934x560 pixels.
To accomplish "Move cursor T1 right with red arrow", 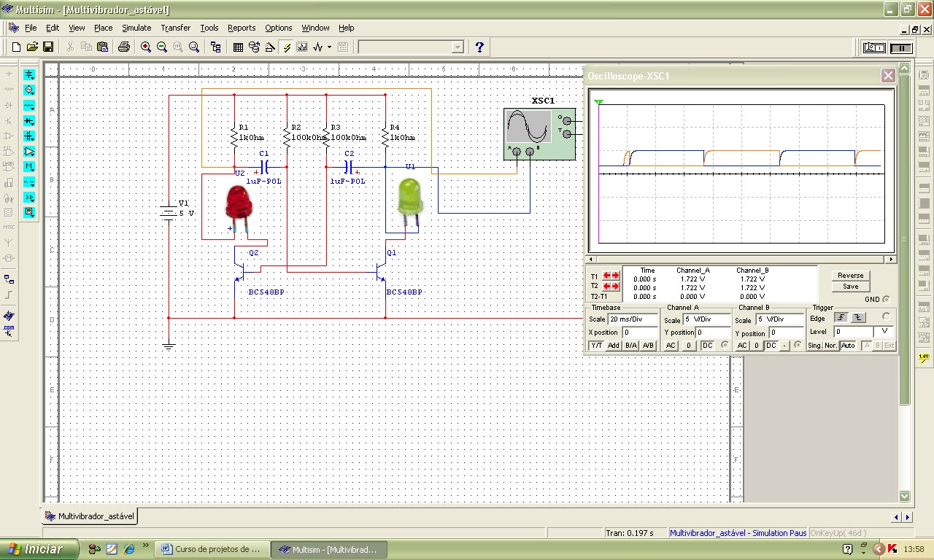I will click(615, 276).
